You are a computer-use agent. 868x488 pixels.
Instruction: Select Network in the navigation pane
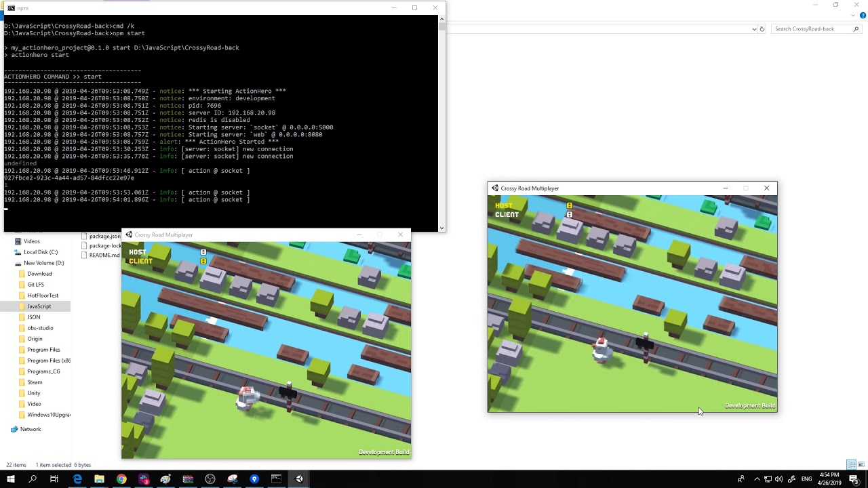(30, 429)
